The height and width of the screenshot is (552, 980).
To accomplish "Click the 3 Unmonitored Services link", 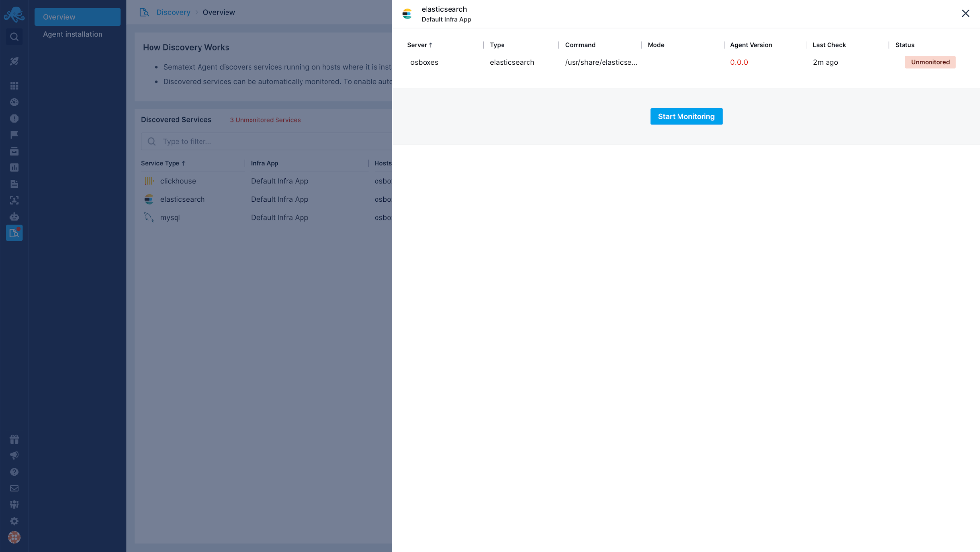I will coord(265,120).
